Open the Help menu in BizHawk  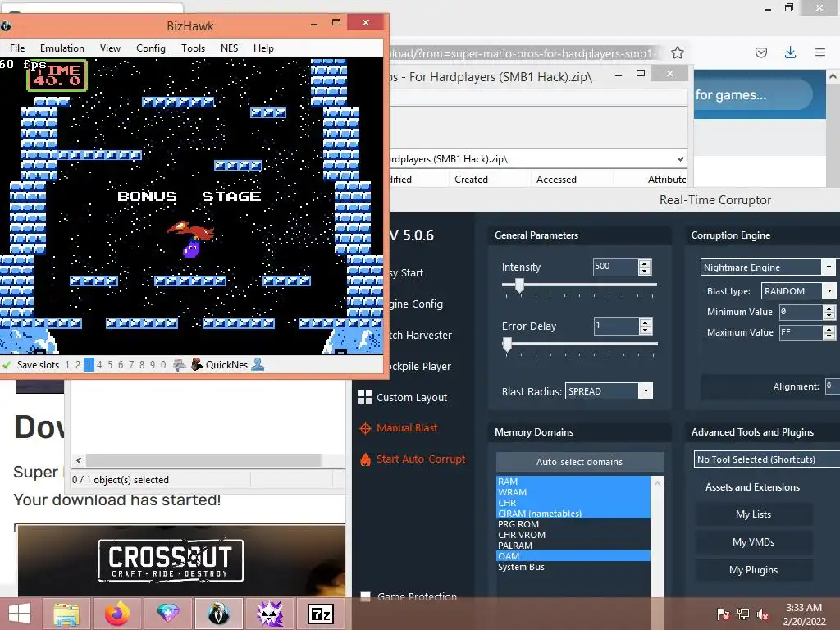pos(263,48)
